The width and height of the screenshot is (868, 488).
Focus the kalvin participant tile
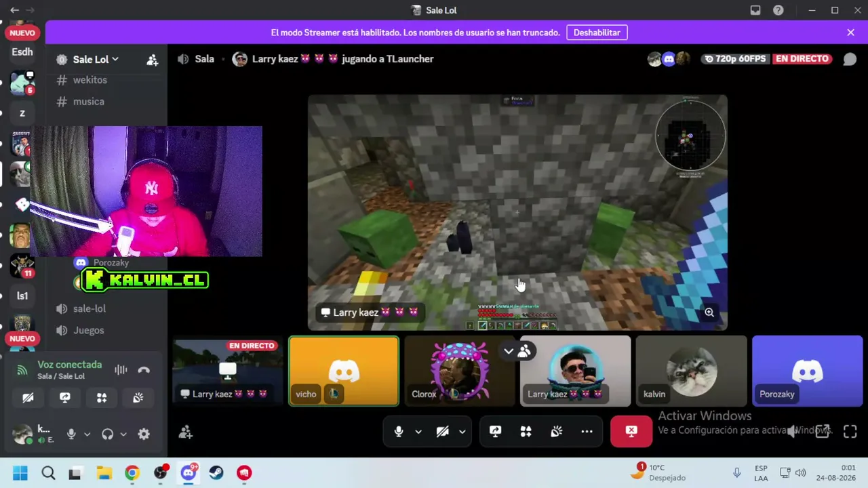[x=691, y=371]
